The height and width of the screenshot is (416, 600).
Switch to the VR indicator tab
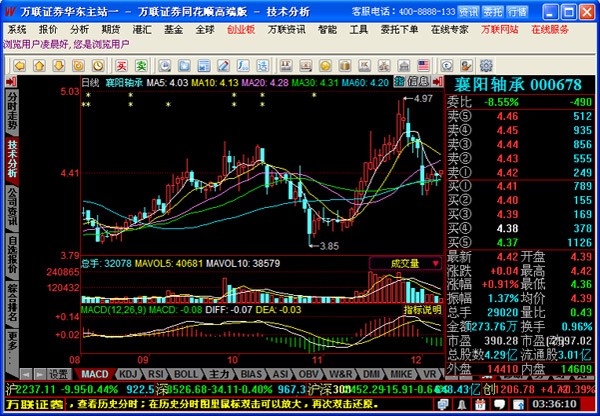pos(430,374)
